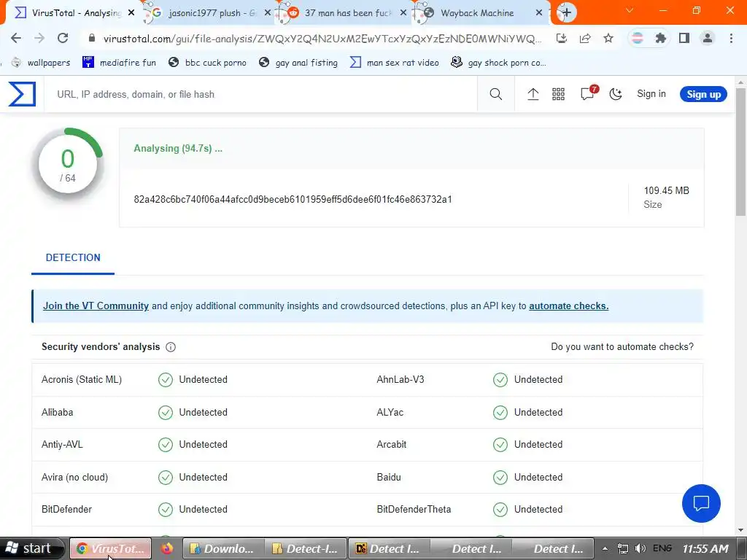Open the Chrome three-dot menu
Screen dimensions: 747x560
(x=731, y=38)
